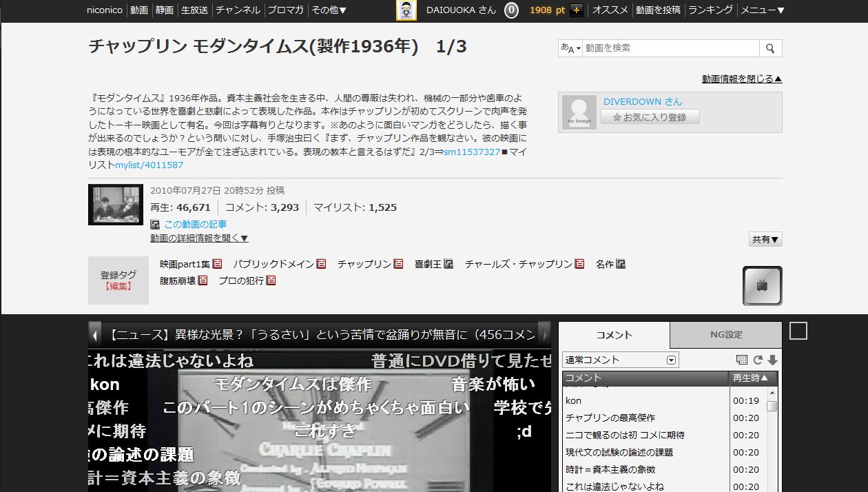
Task: Expand the その他▼ menu in top bar
Action: click(329, 10)
